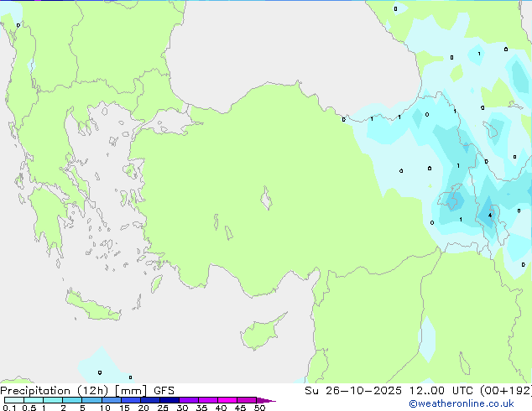Click the legend scale label '10'
The width and height of the screenshot is (532, 411).
click(x=105, y=408)
